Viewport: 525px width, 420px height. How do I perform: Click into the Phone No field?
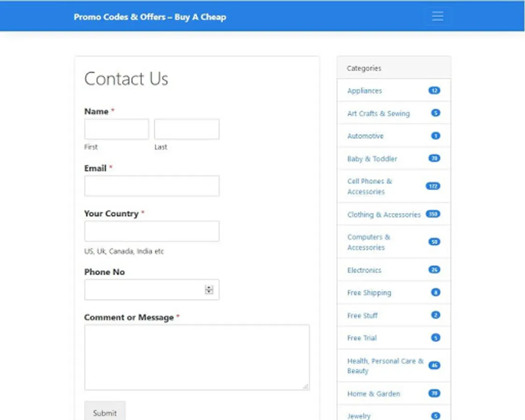(152, 290)
